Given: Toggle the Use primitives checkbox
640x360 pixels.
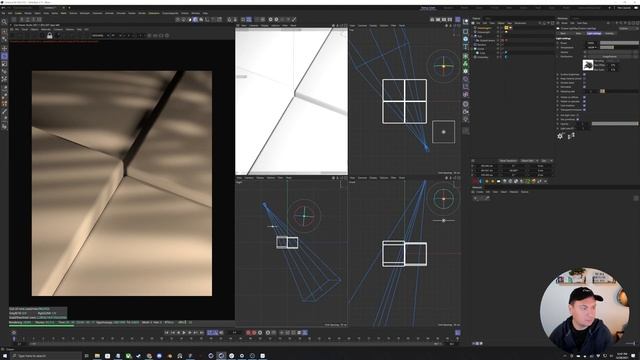Looking at the screenshot, I should pyautogui.click(x=578, y=119).
